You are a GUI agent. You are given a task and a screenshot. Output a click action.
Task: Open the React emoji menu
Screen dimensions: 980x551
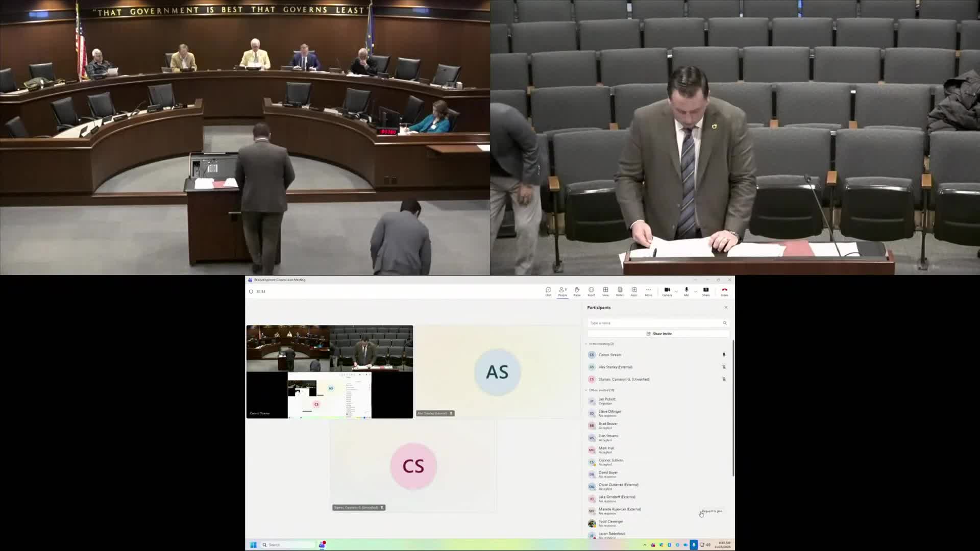click(x=591, y=291)
